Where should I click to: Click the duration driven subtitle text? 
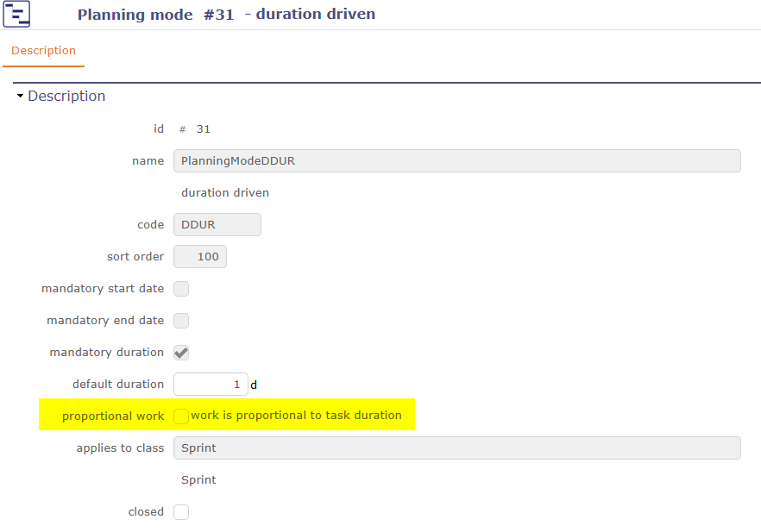click(x=226, y=192)
